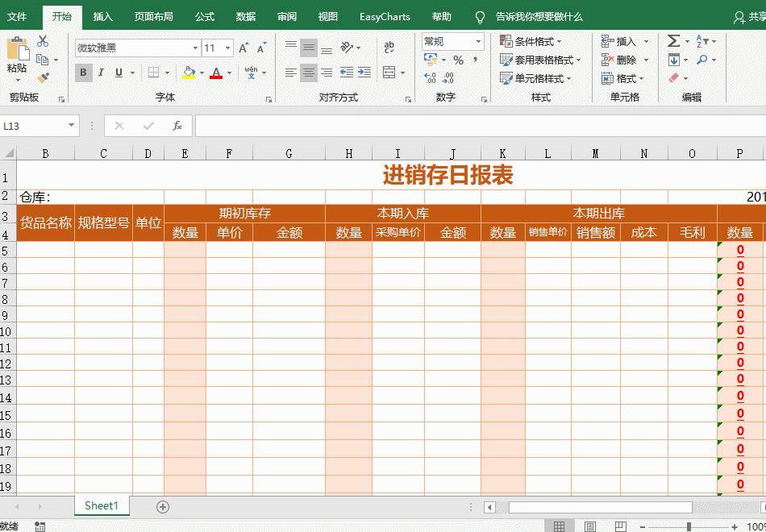Viewport: 766px width, 532px height.
Task: Click the Format Painter brush icon
Action: coord(43,77)
